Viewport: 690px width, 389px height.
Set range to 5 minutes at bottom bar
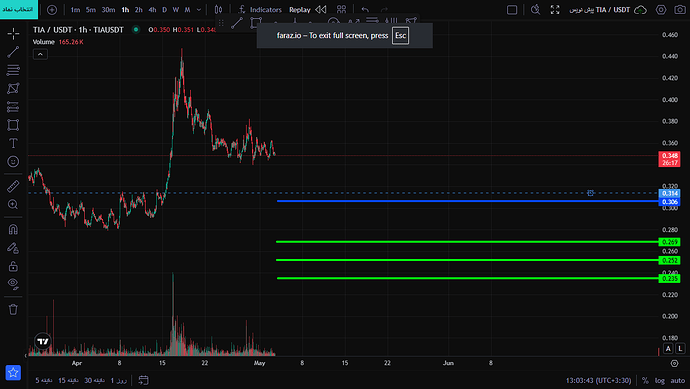pos(44,380)
